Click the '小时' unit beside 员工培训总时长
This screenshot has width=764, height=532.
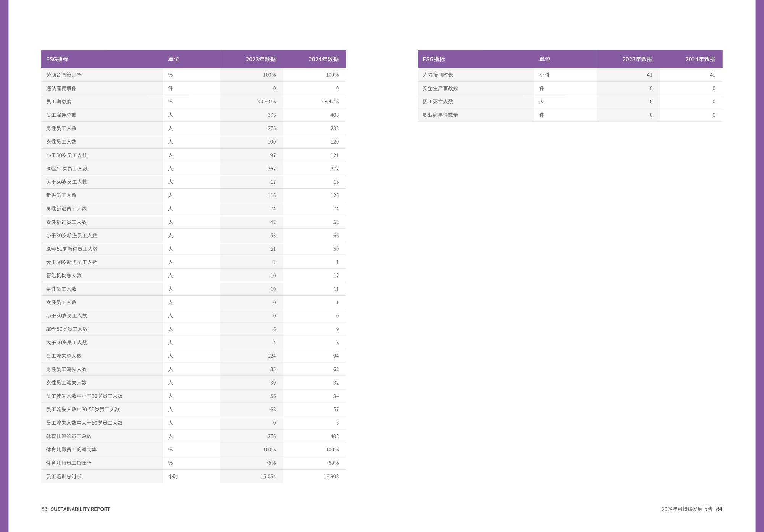[173, 477]
